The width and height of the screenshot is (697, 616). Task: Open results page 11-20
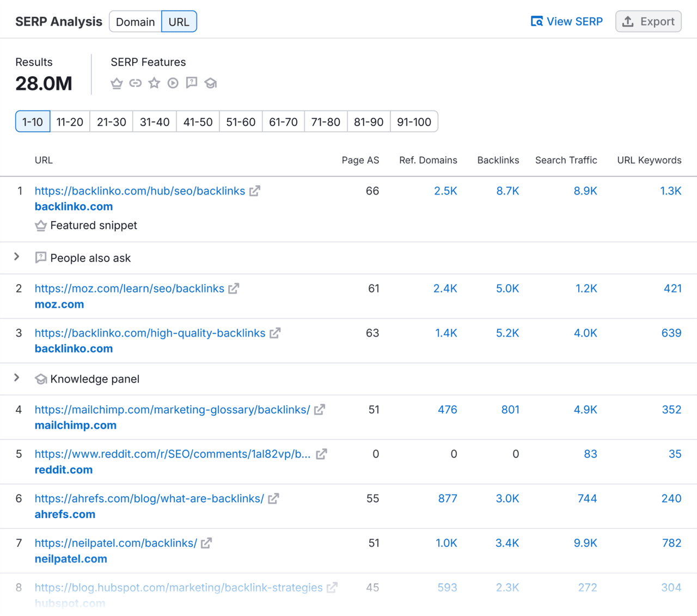[x=70, y=121]
